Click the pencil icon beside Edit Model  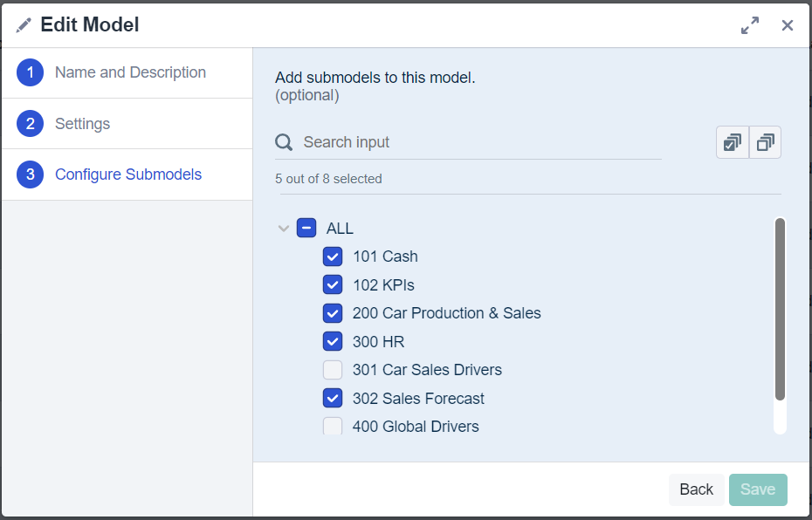pos(24,25)
